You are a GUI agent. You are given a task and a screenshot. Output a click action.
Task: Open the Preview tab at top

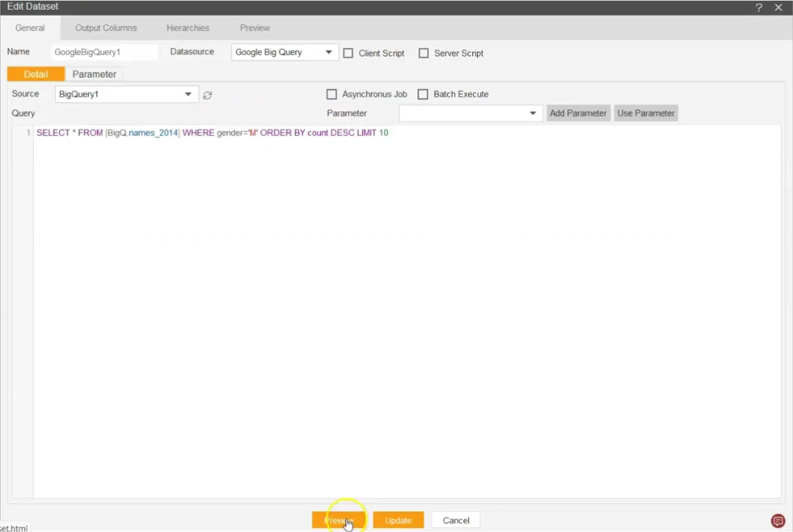254,28
